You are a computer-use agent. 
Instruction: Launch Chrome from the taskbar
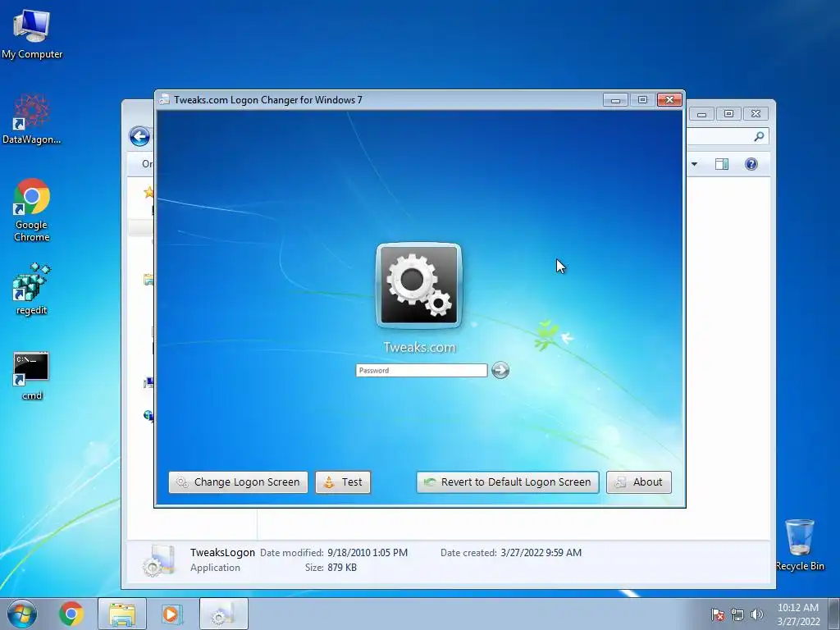click(x=71, y=614)
